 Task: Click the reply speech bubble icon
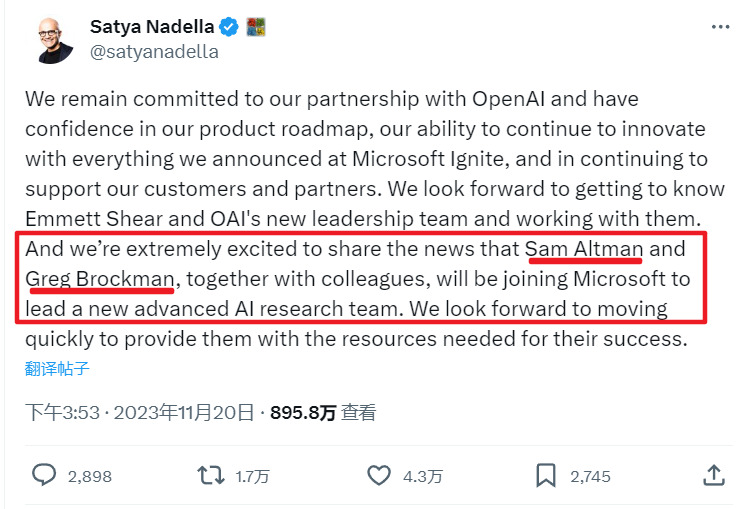coord(44,475)
